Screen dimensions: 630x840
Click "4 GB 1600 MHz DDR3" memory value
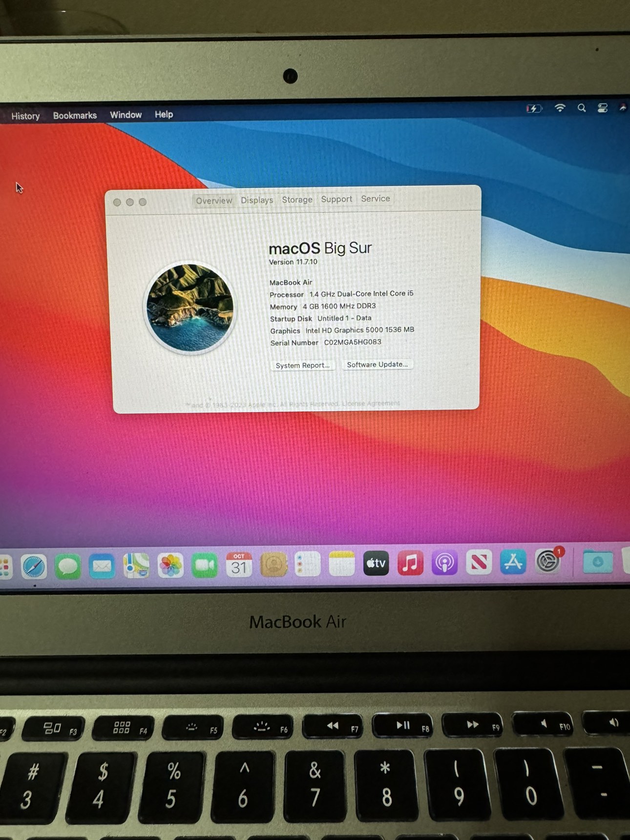pyautogui.click(x=339, y=306)
